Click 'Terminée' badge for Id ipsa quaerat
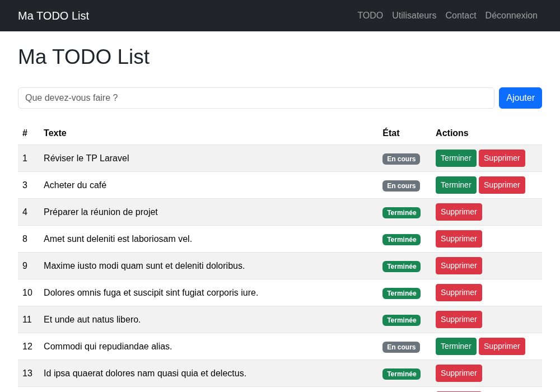The height and width of the screenshot is (392, 560). click(x=402, y=374)
